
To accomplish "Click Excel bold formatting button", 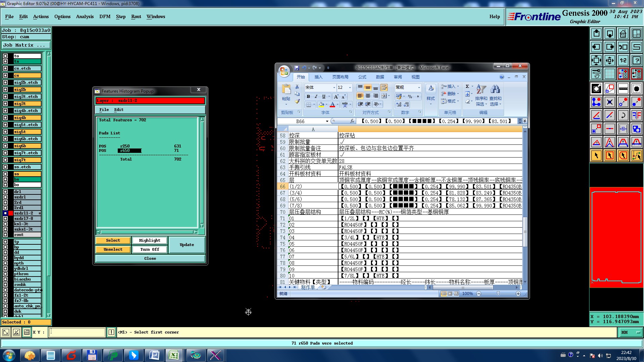I will pos(308,97).
